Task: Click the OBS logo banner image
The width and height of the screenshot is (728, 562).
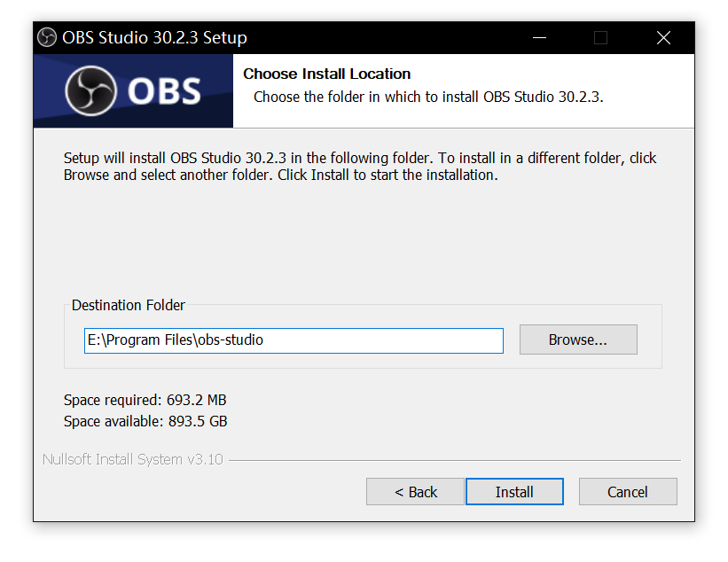Action: tap(133, 91)
